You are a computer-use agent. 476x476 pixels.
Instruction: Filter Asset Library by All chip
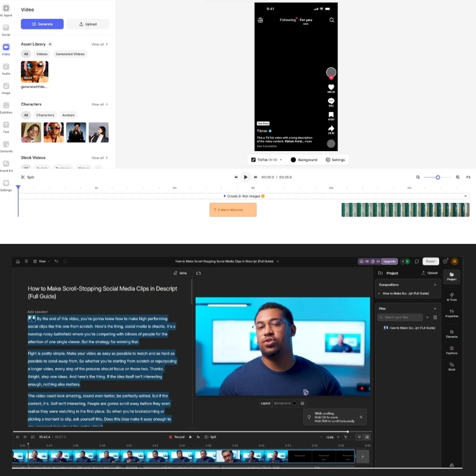click(x=26, y=54)
